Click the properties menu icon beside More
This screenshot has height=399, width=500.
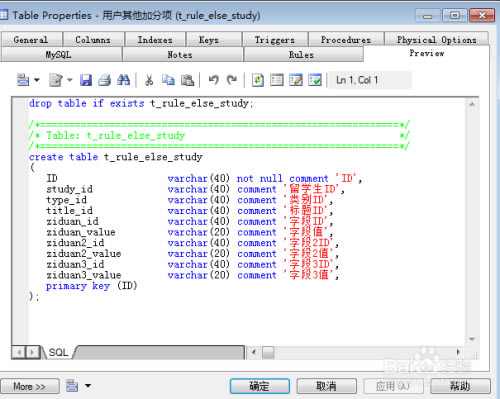click(72, 386)
